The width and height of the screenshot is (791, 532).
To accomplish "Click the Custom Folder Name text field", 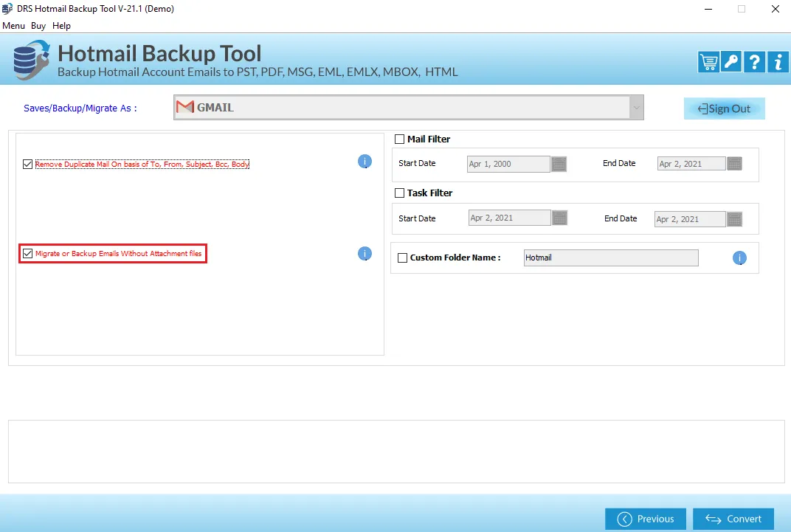I will pos(611,258).
